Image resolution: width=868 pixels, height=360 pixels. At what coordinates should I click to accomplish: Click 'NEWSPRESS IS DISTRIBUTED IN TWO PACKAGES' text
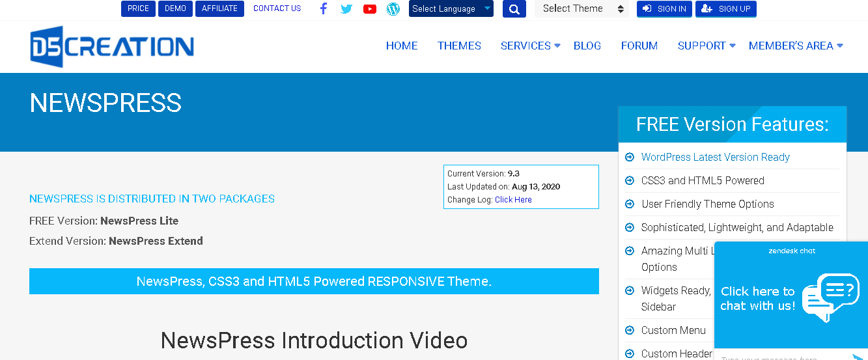tap(152, 199)
